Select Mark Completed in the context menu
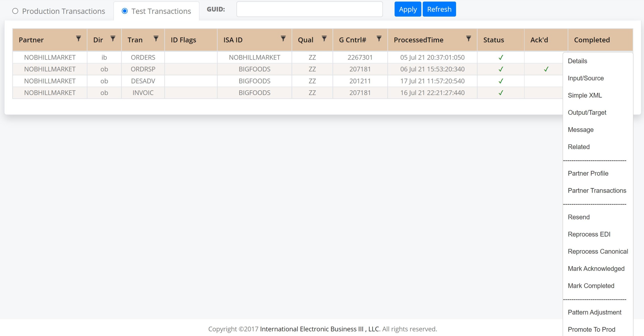The image size is (644, 336). pyautogui.click(x=591, y=286)
